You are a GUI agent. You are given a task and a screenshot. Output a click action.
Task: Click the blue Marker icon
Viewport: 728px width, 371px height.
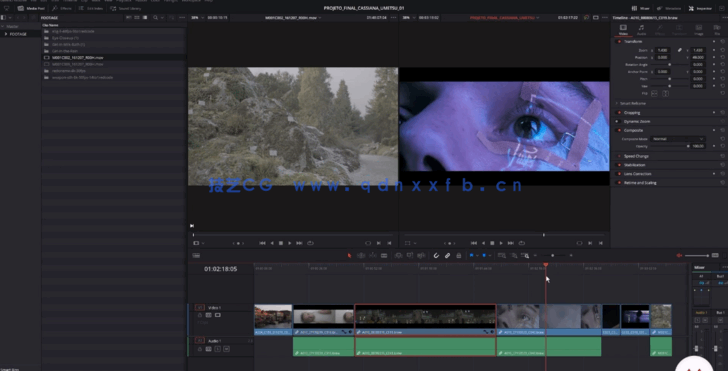[484, 255]
